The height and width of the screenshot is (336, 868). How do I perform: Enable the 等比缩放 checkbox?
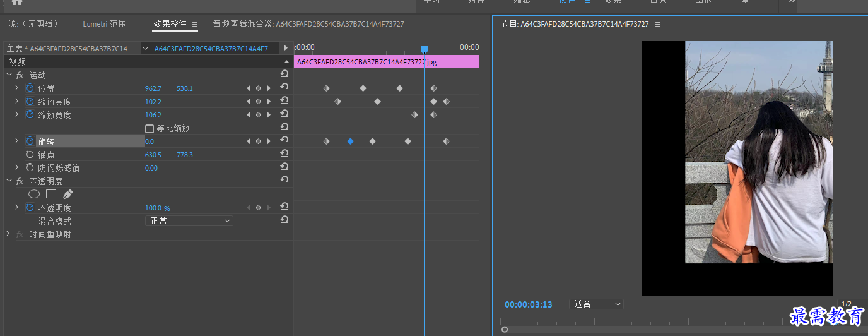(150, 128)
